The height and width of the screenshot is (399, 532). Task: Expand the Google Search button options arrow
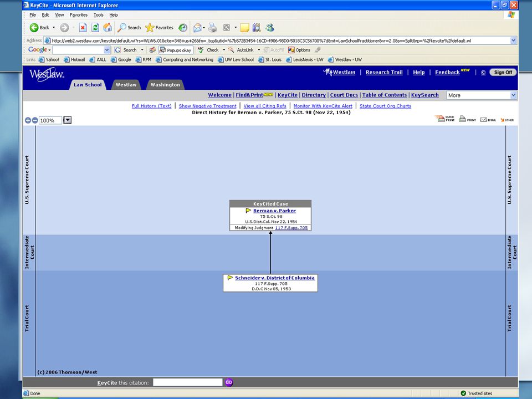(x=142, y=50)
